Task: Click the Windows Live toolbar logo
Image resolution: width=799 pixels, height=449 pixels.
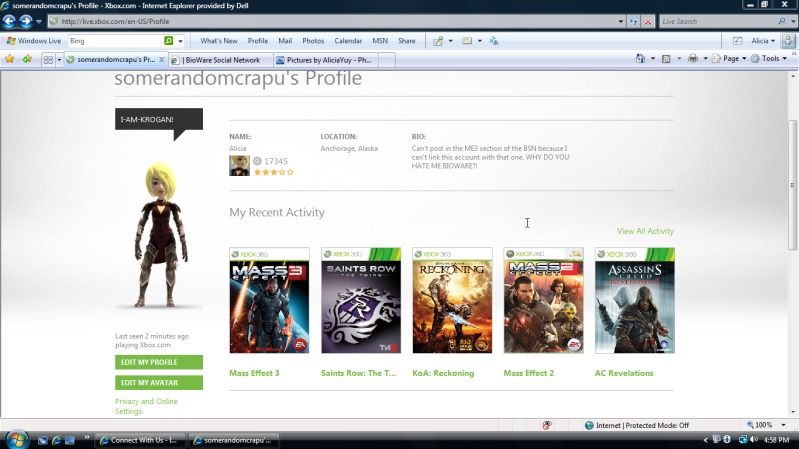Action: click(x=34, y=41)
